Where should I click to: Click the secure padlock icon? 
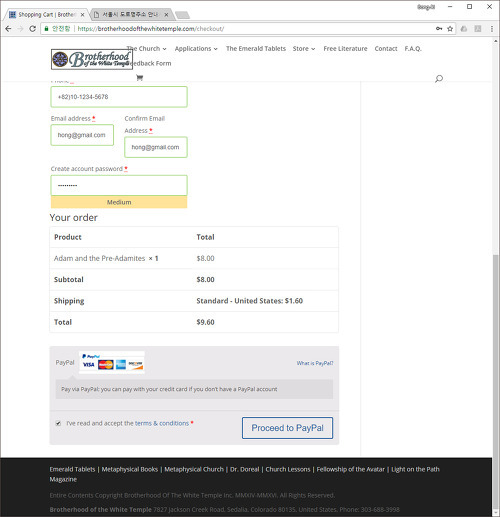(x=46, y=29)
